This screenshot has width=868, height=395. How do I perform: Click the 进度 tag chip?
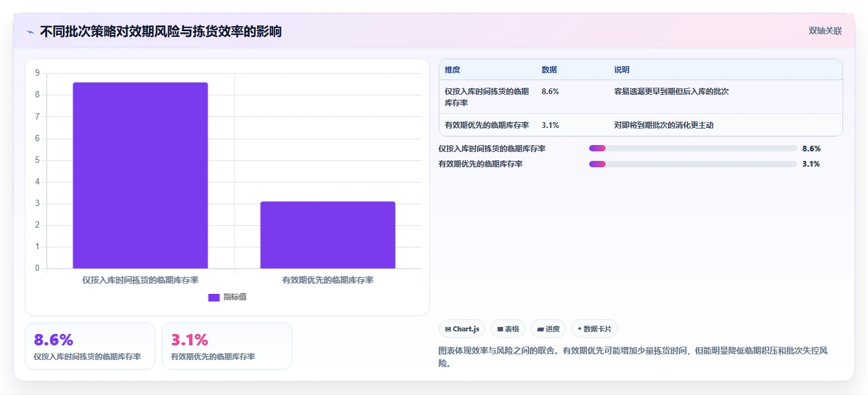[x=548, y=329]
